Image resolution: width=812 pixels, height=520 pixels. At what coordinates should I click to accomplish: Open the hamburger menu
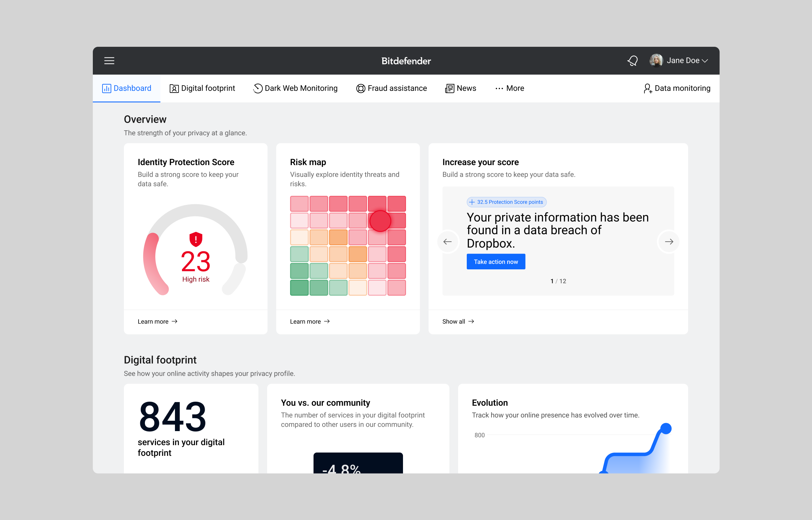click(x=109, y=61)
